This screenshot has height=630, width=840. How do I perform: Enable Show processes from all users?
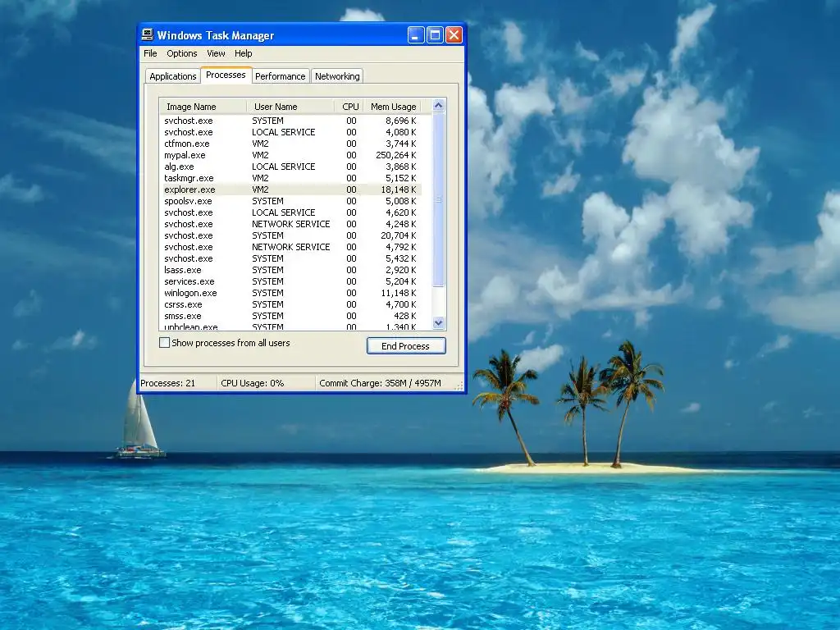pos(165,343)
